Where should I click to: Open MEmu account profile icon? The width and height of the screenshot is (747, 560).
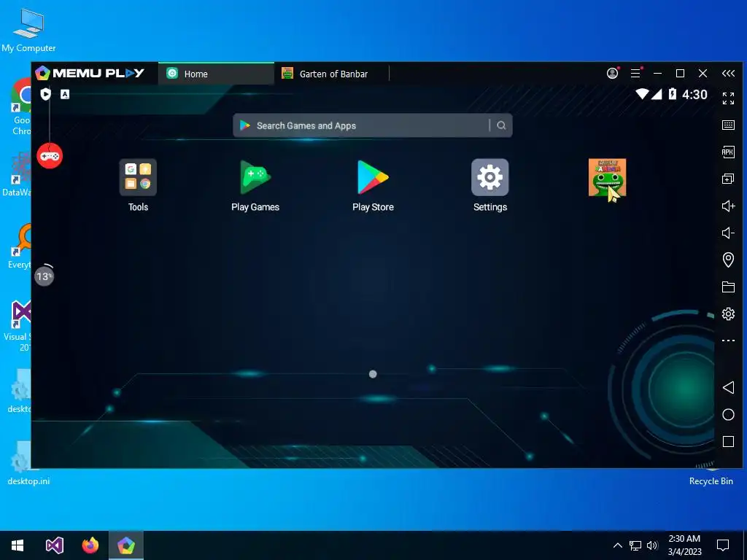tap(613, 73)
